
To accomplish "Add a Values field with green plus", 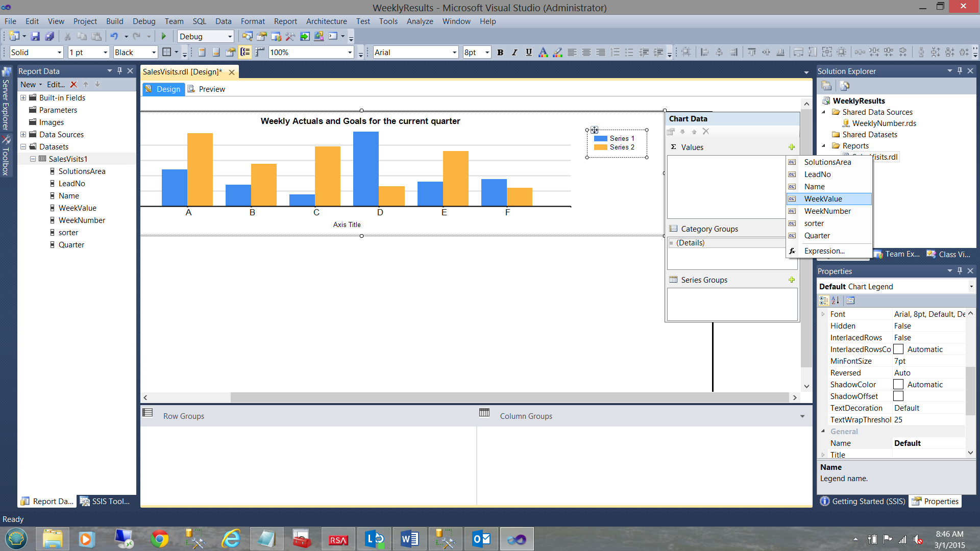I will pos(792,147).
